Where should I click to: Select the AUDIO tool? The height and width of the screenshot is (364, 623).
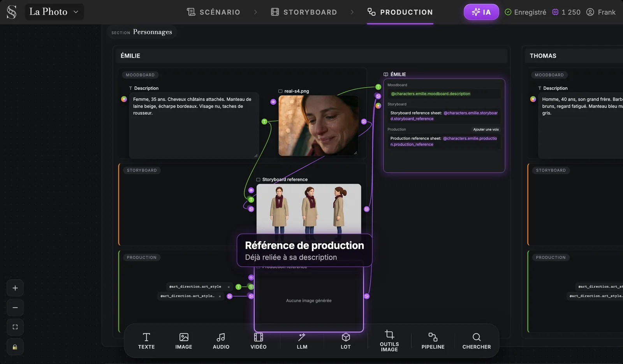tap(221, 341)
